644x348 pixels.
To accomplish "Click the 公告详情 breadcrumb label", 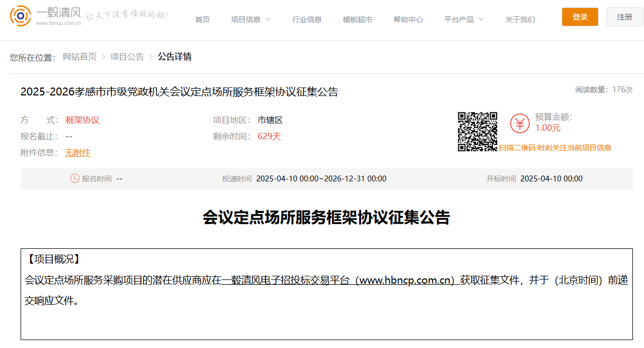I will [175, 56].
